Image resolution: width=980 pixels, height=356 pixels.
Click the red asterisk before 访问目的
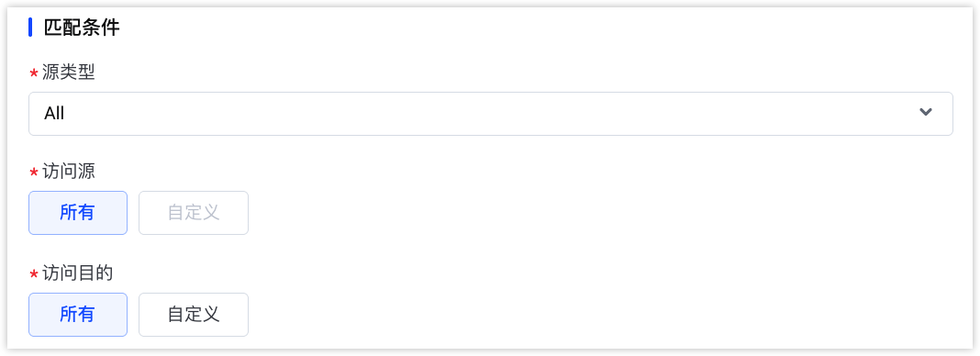pos(34,274)
